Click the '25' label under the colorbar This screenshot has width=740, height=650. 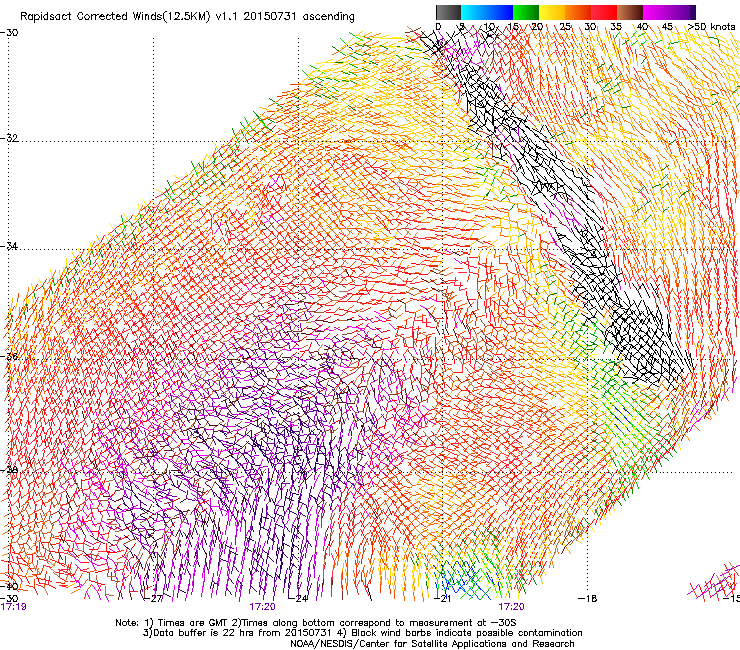pyautogui.click(x=565, y=26)
